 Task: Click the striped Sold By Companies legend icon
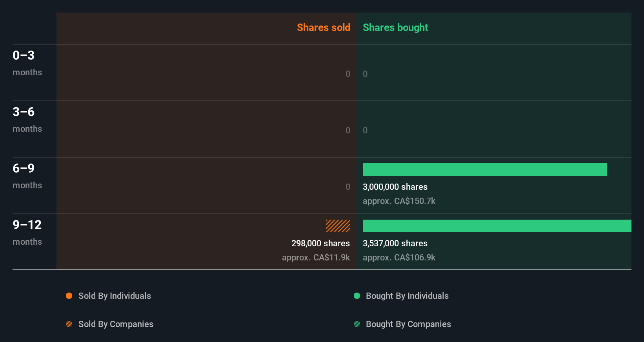(x=69, y=324)
